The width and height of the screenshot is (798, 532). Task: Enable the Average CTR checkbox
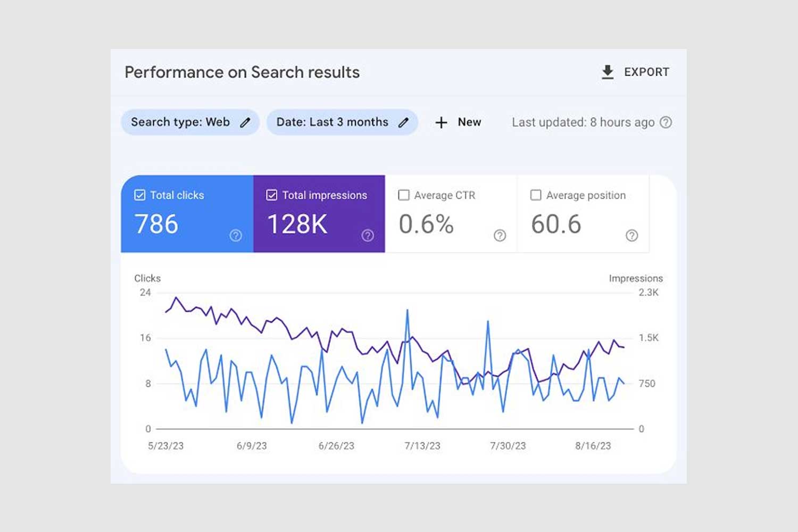[404, 195]
